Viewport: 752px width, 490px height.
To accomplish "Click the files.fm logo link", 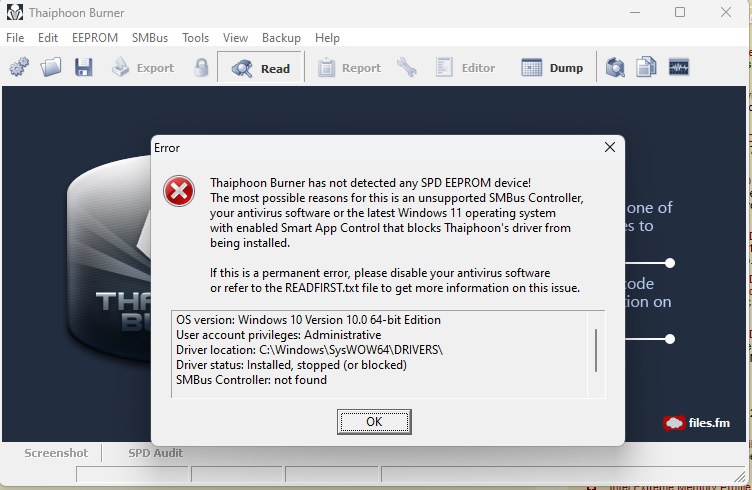I will click(696, 423).
